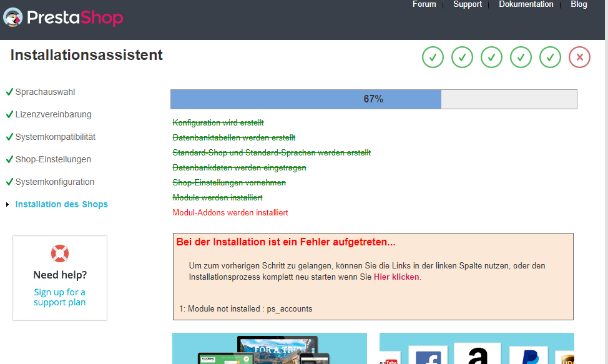This screenshot has height=364, width=608.
Task: Click red 'Modul-Addons werden installiert' line
Action: click(230, 212)
